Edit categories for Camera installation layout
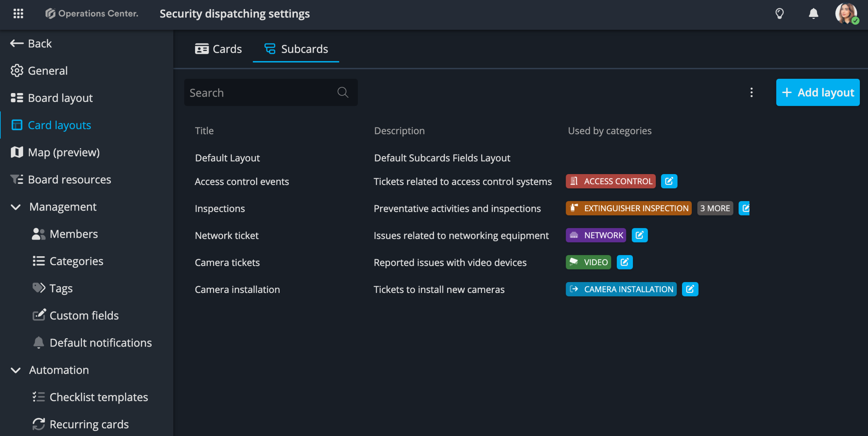 (x=690, y=289)
